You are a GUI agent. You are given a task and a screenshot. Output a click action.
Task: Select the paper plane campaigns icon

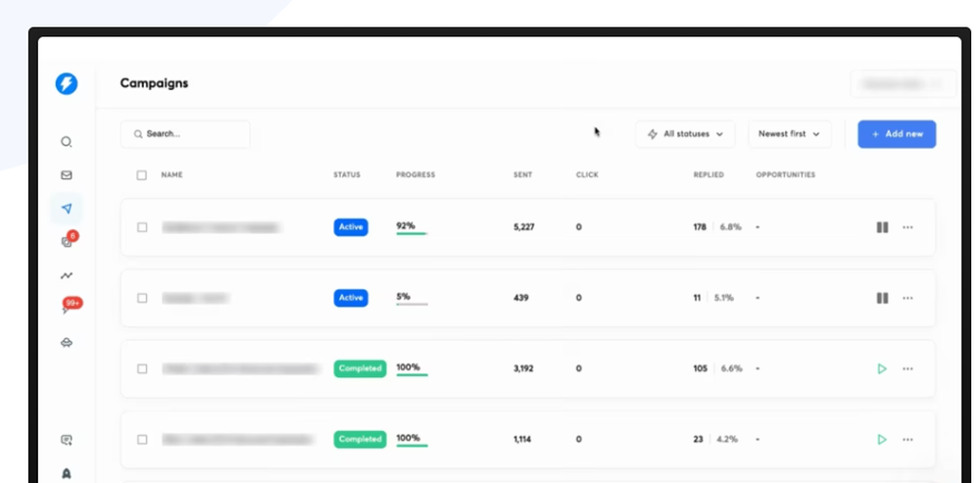[67, 209]
